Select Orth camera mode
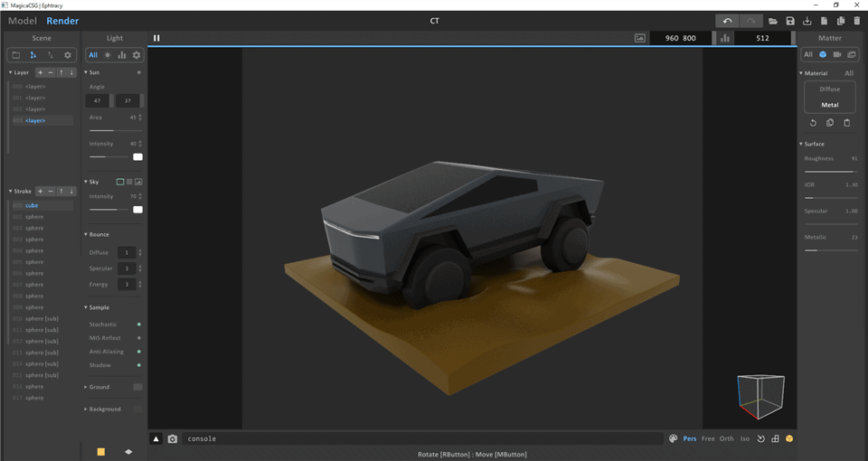The width and height of the screenshot is (868, 461). click(726, 438)
